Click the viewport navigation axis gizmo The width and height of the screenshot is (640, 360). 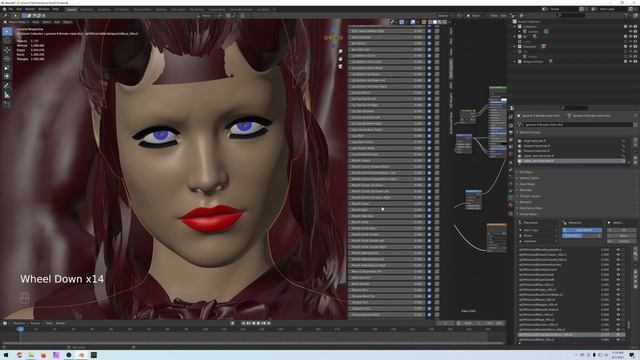click(x=333, y=37)
